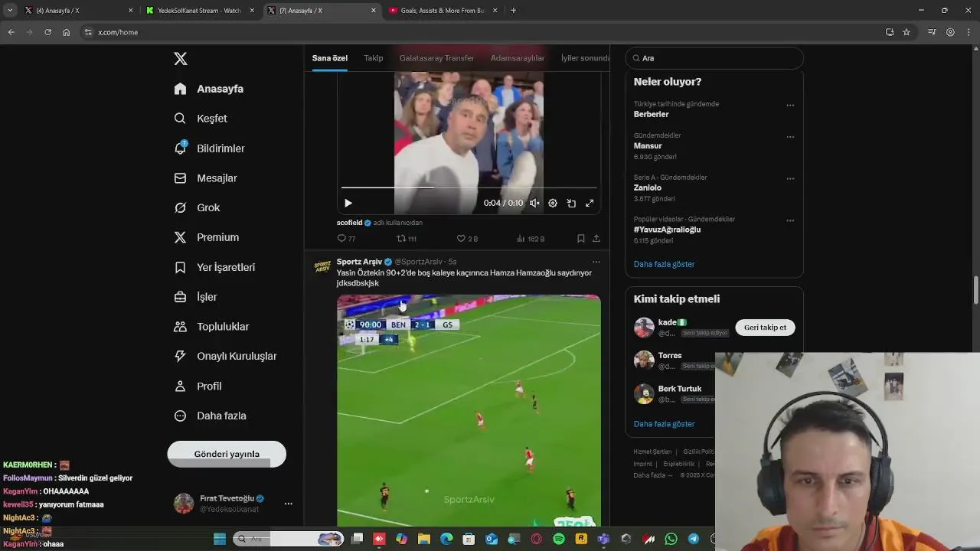Image resolution: width=980 pixels, height=551 pixels.
Task: Expand browser tab search dropdown
Action: click(x=10, y=11)
